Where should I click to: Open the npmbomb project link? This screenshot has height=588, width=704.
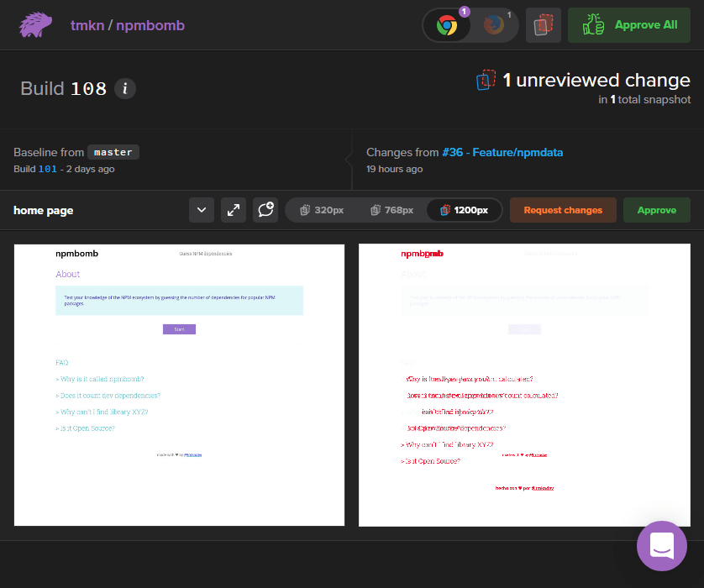(150, 25)
